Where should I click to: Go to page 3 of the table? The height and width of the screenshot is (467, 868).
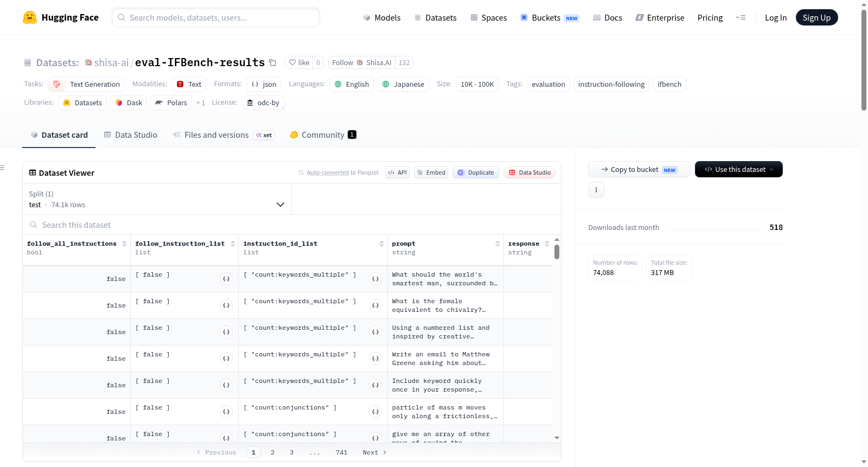pos(291,452)
